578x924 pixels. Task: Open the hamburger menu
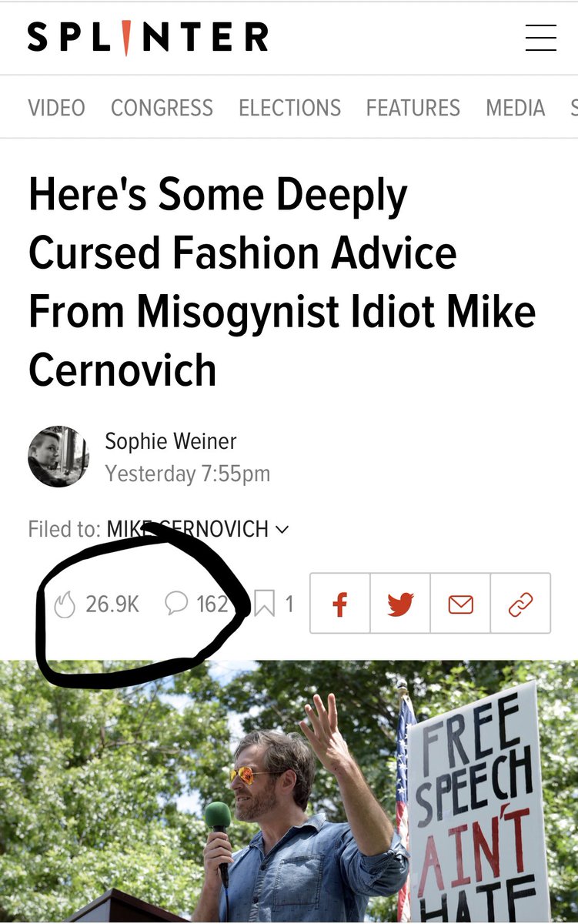pyautogui.click(x=540, y=38)
